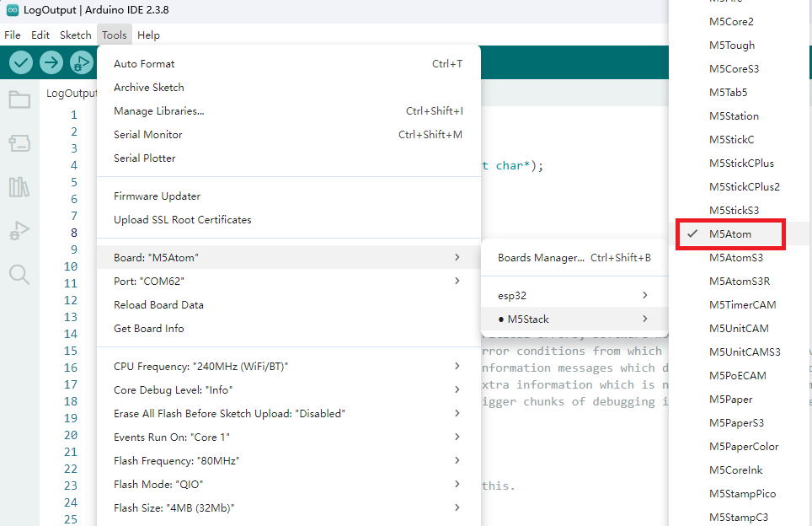Click Get Board Info
Viewport: 812px width, 526px height.
(x=149, y=328)
